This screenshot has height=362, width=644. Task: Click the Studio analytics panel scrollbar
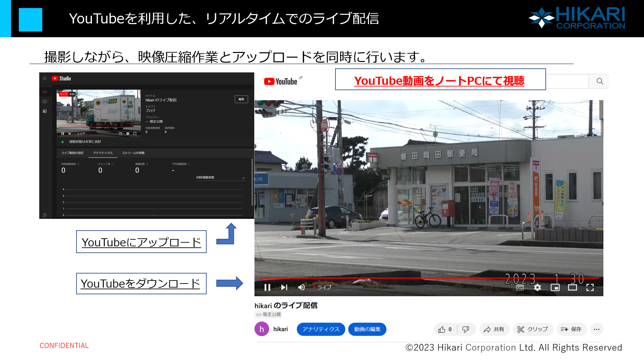tap(252, 182)
